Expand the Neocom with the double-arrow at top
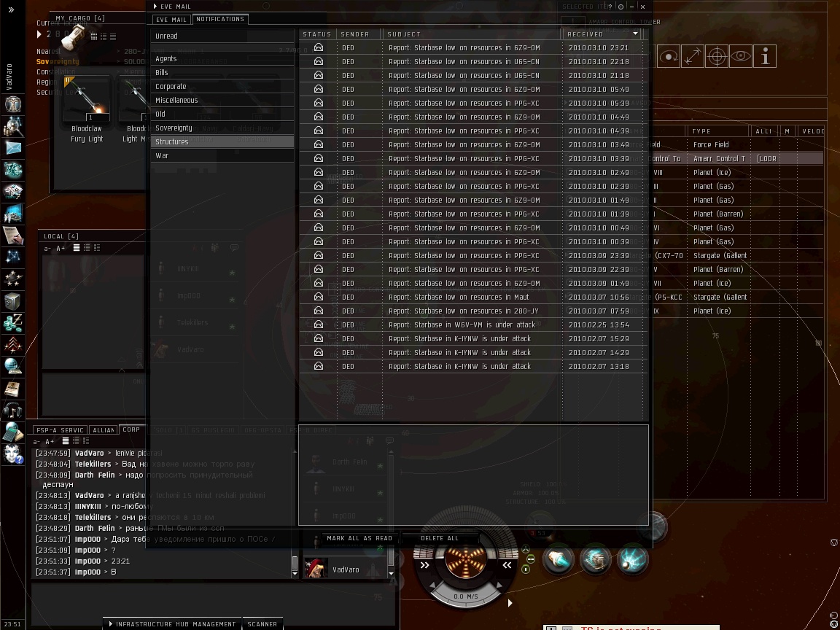The width and height of the screenshot is (840, 630). (x=11, y=9)
